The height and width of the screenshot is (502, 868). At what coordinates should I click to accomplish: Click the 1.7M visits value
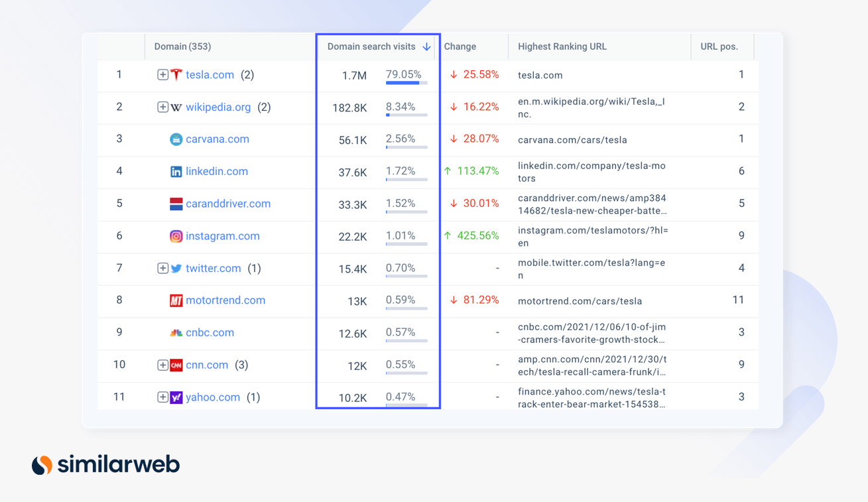(354, 76)
